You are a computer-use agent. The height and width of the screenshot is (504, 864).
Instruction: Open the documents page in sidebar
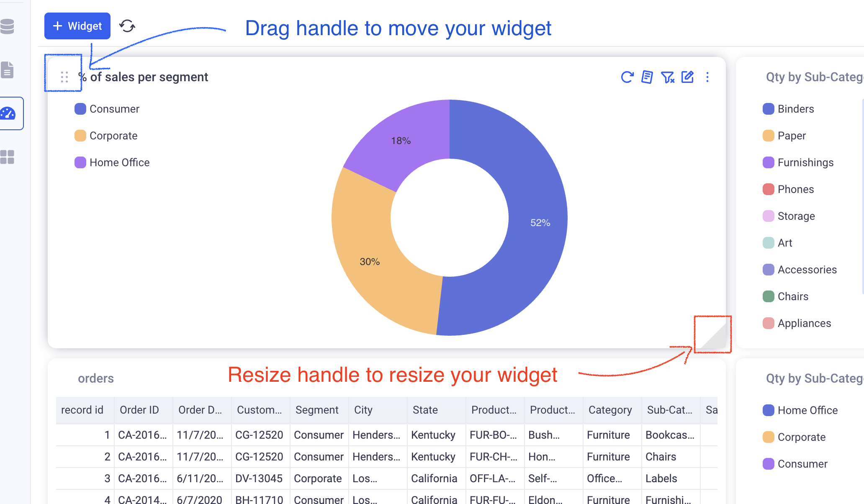tap(8, 70)
